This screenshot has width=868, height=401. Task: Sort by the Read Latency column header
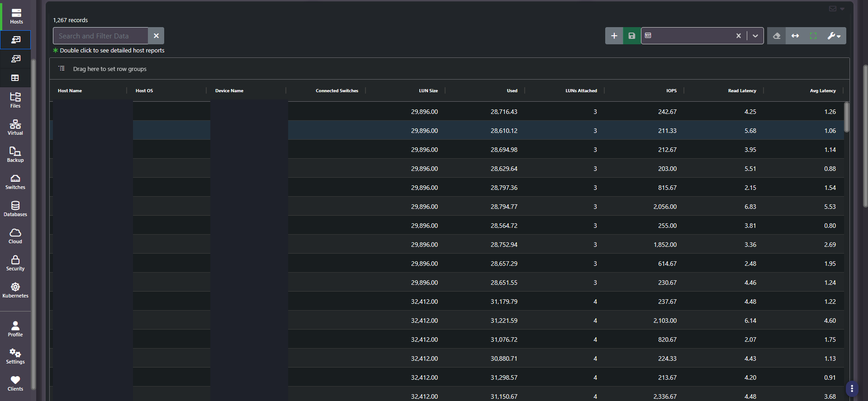tap(742, 91)
